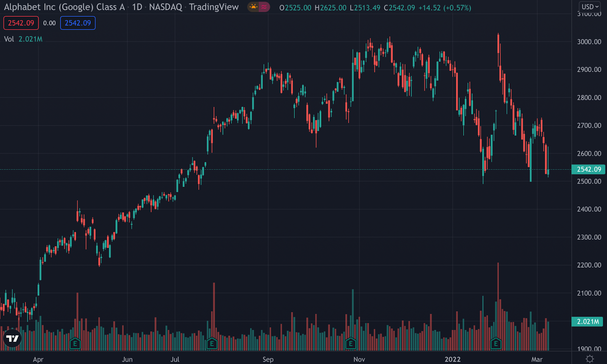This screenshot has width=607, height=364.
Task: Open the late-July earnings E marker
Action: tap(212, 344)
